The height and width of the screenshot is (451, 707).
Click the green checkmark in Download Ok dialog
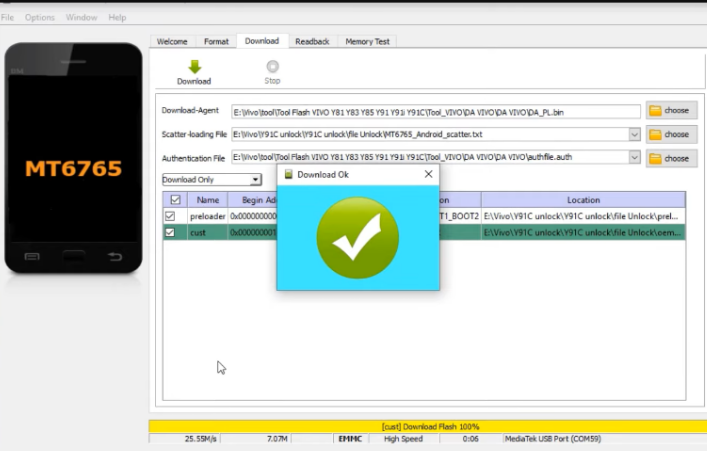point(358,238)
